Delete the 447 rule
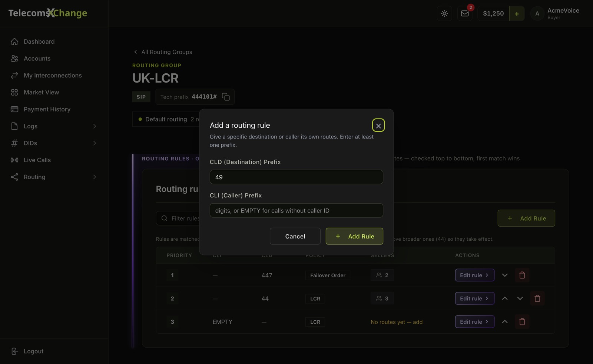593x364 pixels. [x=522, y=275]
